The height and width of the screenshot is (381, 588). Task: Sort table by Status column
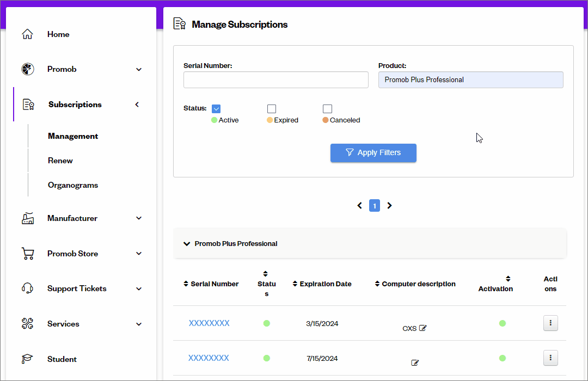coord(266,274)
